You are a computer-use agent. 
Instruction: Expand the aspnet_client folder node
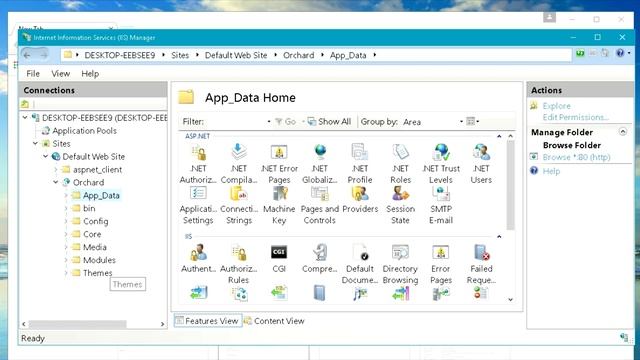click(56, 169)
